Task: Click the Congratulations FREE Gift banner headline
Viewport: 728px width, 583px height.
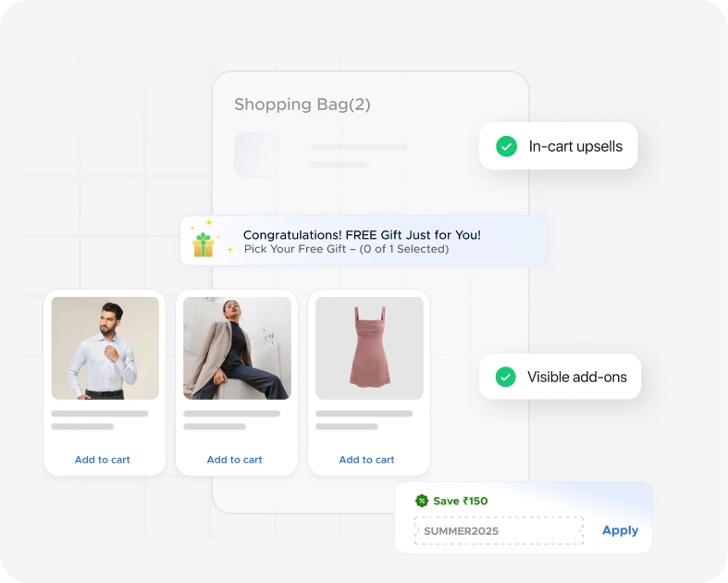Action: coord(362,235)
